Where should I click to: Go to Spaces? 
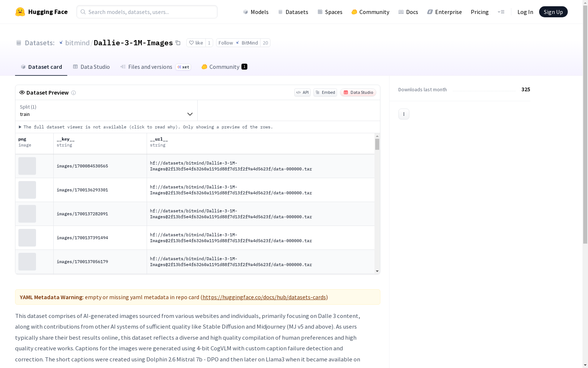click(330, 12)
